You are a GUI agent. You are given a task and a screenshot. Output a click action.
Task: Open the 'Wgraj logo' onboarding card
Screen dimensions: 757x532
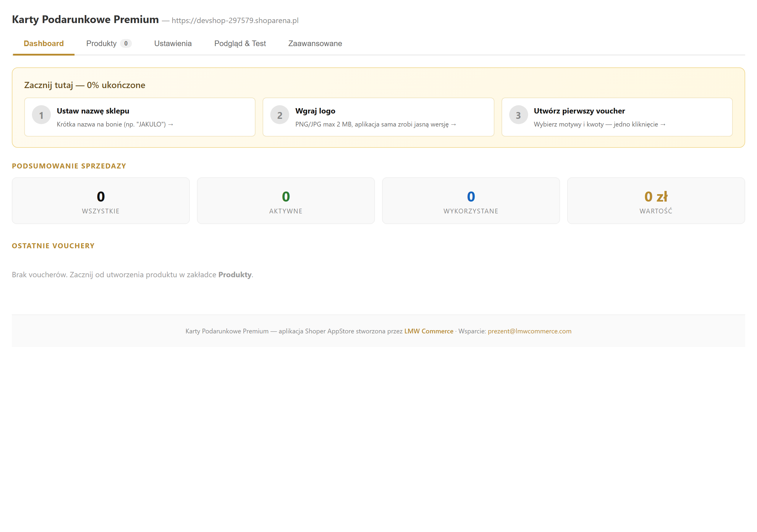[378, 117]
